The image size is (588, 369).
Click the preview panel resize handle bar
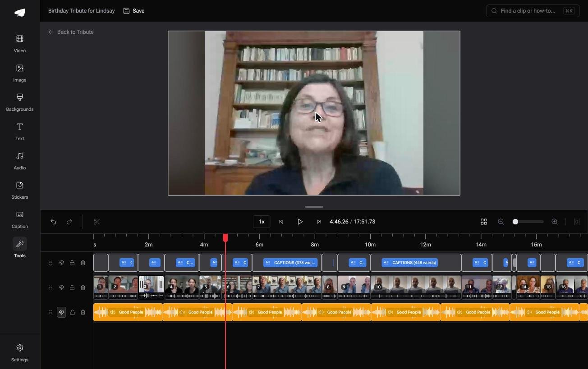(x=314, y=207)
